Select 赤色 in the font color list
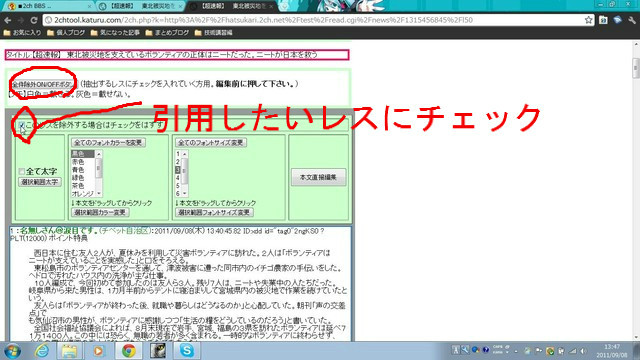 point(78,162)
